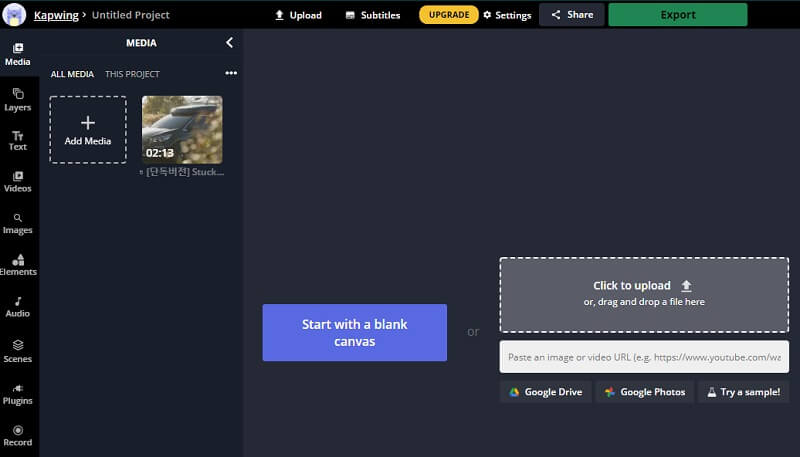Image resolution: width=800 pixels, height=457 pixels.
Task: Import from Google Drive
Action: pyautogui.click(x=546, y=392)
